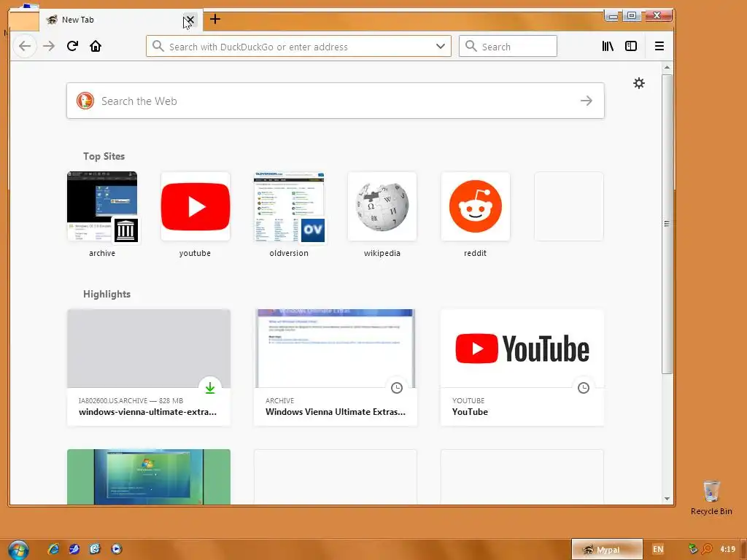Click the green download icon on highlight

(210, 388)
